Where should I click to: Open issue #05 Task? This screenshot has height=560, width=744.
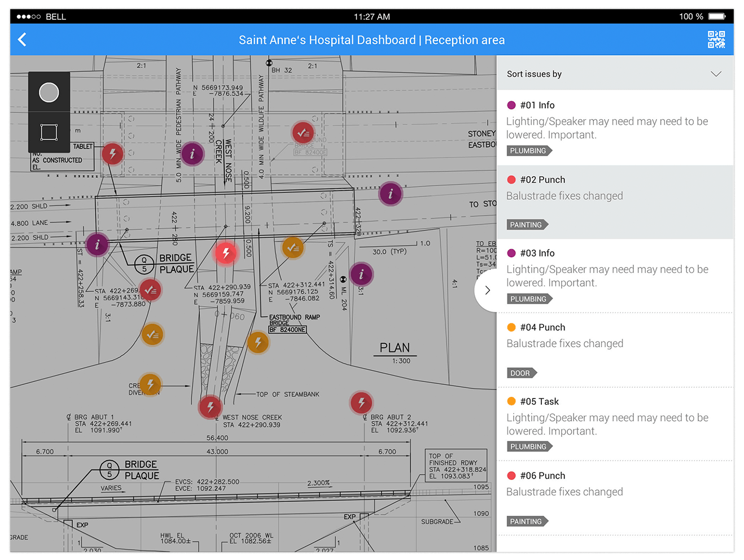(x=615, y=424)
